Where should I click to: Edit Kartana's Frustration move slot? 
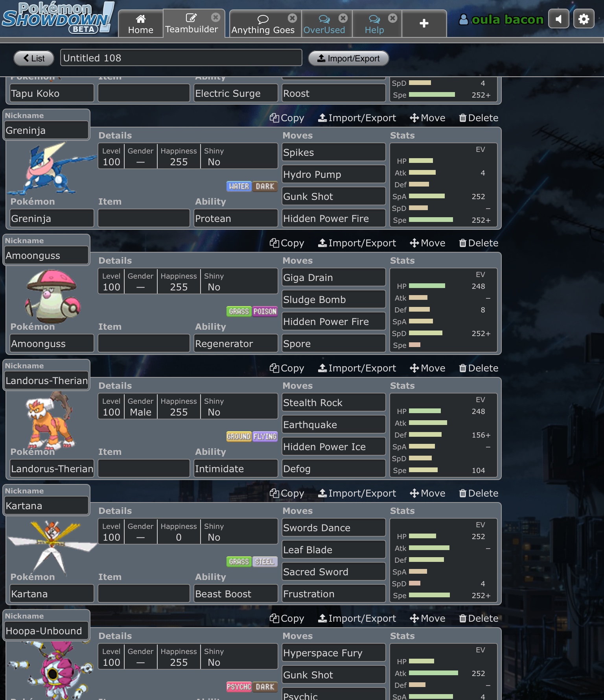click(x=333, y=594)
